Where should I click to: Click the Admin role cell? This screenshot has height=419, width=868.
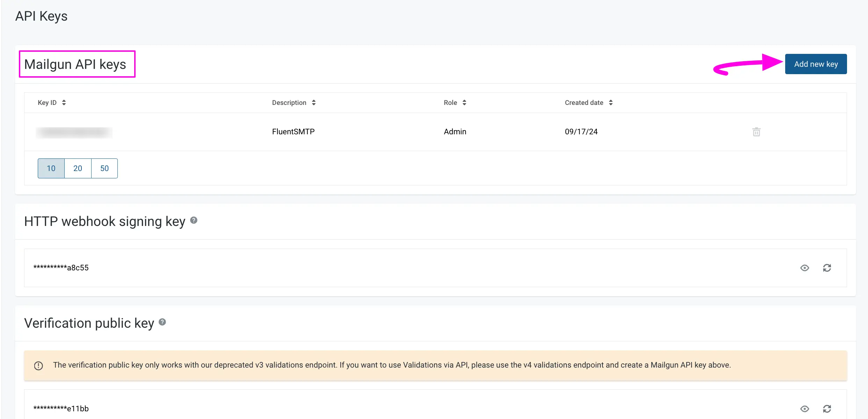pyautogui.click(x=455, y=132)
